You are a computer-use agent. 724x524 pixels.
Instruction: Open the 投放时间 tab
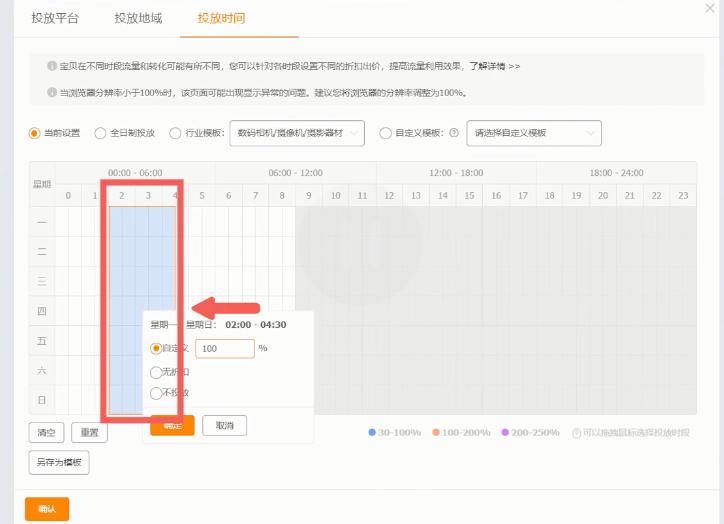tap(221, 18)
